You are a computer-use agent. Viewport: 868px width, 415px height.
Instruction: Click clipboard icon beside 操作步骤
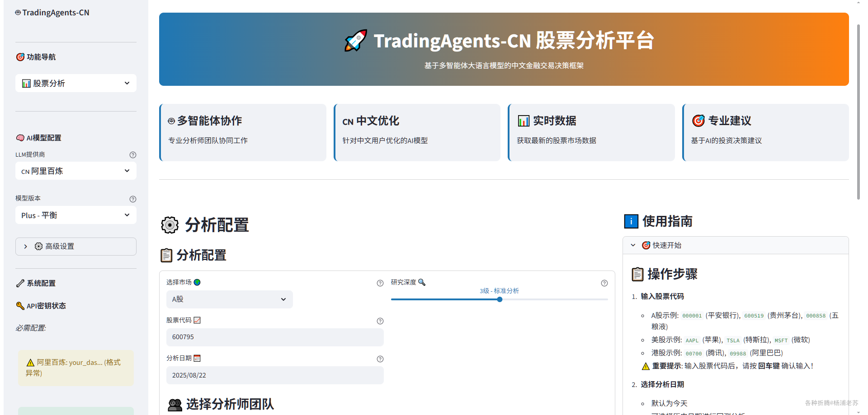[637, 274]
